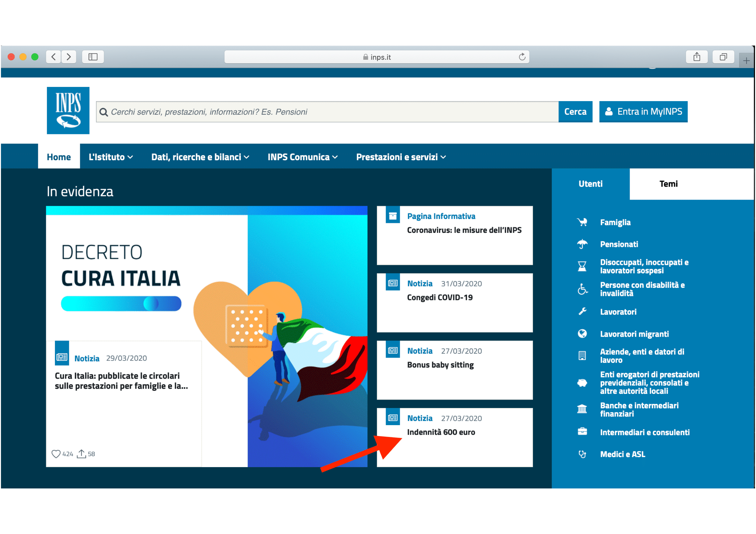Click the wrench icon for Lavoratori
This screenshot has width=756, height=534.
tap(582, 312)
